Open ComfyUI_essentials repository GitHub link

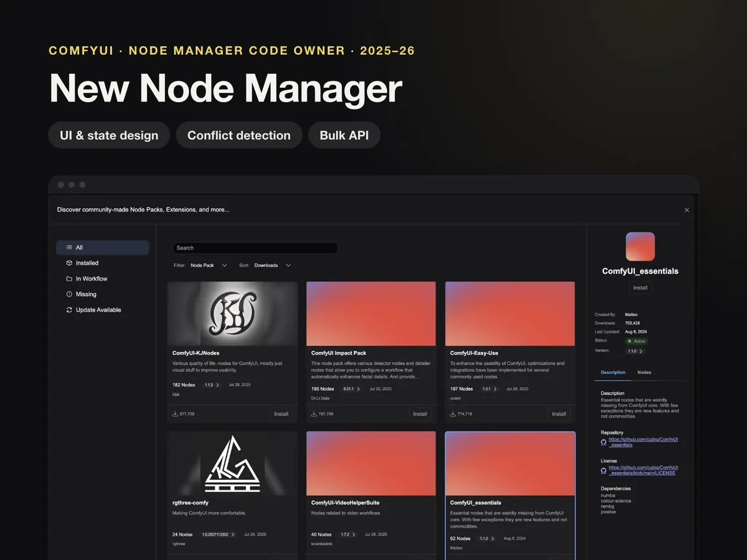click(x=643, y=442)
